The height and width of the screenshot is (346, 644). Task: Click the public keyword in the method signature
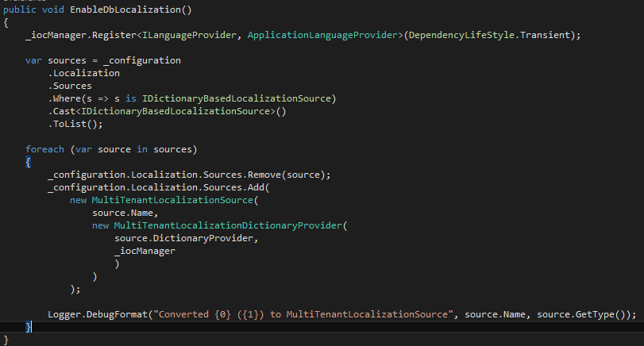pos(20,10)
